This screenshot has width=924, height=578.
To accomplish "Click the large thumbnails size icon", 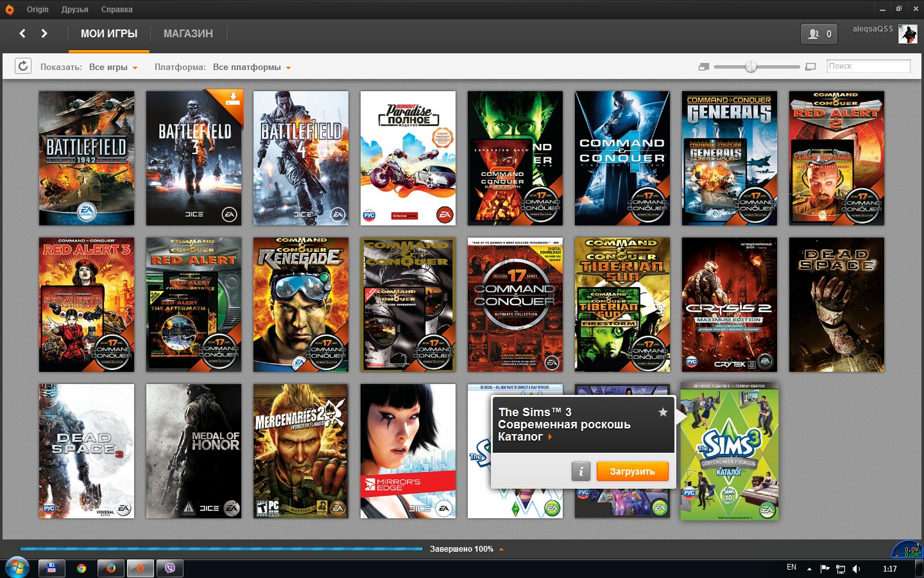I will [810, 67].
